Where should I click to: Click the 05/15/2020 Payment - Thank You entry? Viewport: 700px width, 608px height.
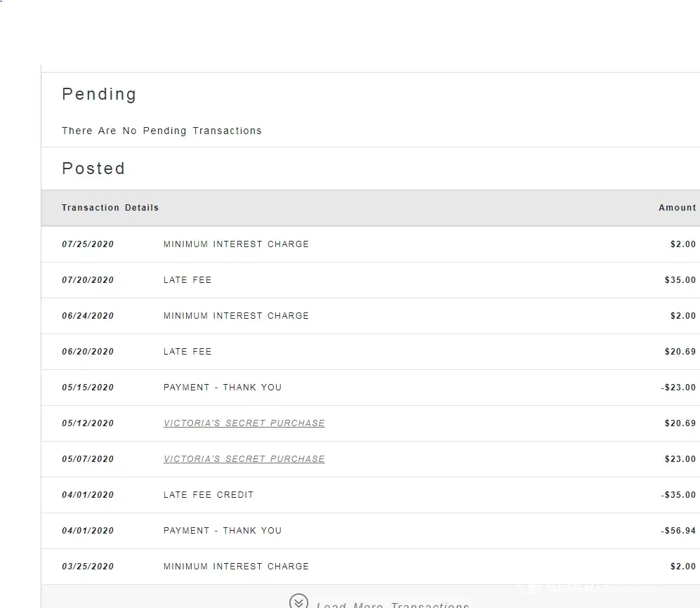222,388
